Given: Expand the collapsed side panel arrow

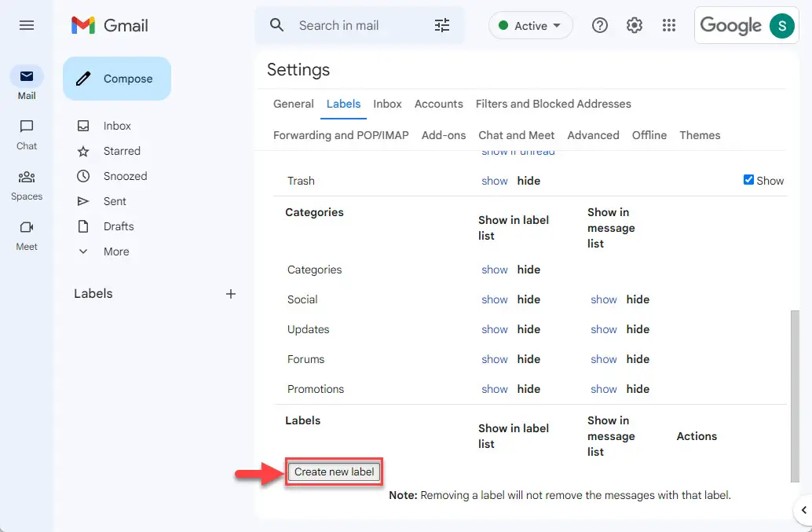Looking at the screenshot, I should coord(803,510).
